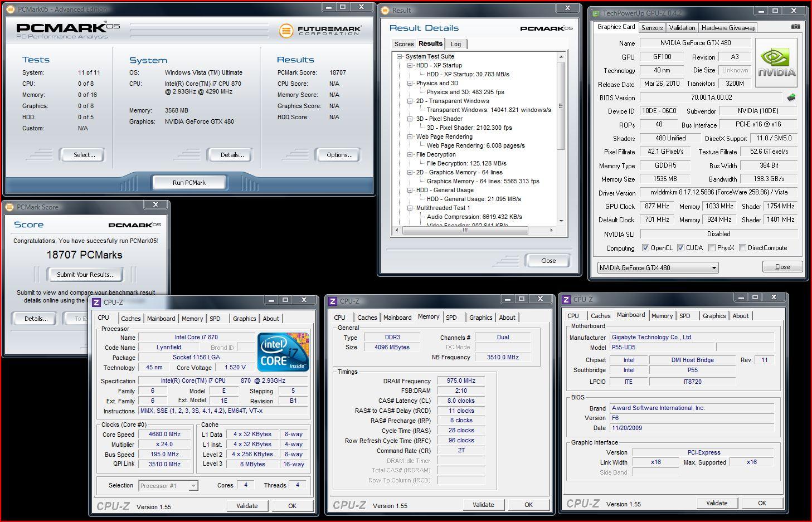The height and width of the screenshot is (522, 812).
Task: Click the Run PCMark button
Action: click(x=189, y=183)
